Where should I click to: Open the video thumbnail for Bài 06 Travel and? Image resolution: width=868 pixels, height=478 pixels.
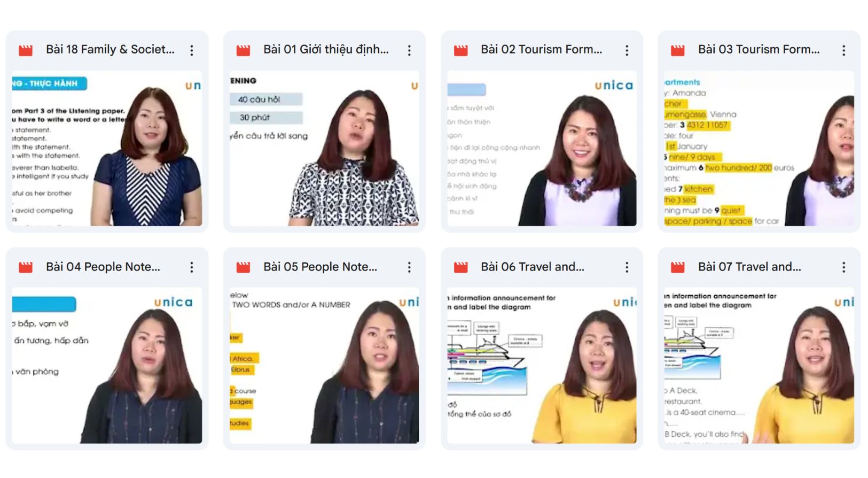click(542, 365)
